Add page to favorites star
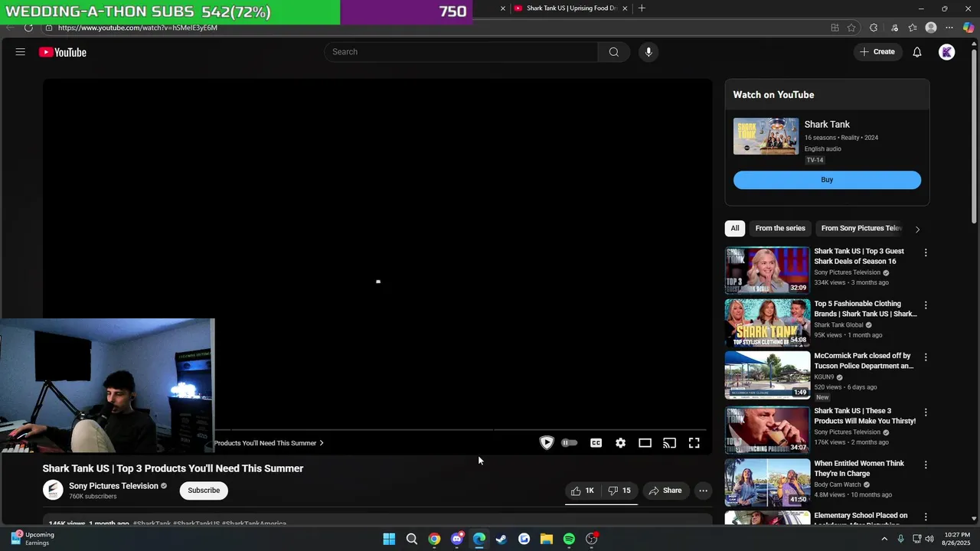Image resolution: width=980 pixels, height=551 pixels. coord(851,28)
